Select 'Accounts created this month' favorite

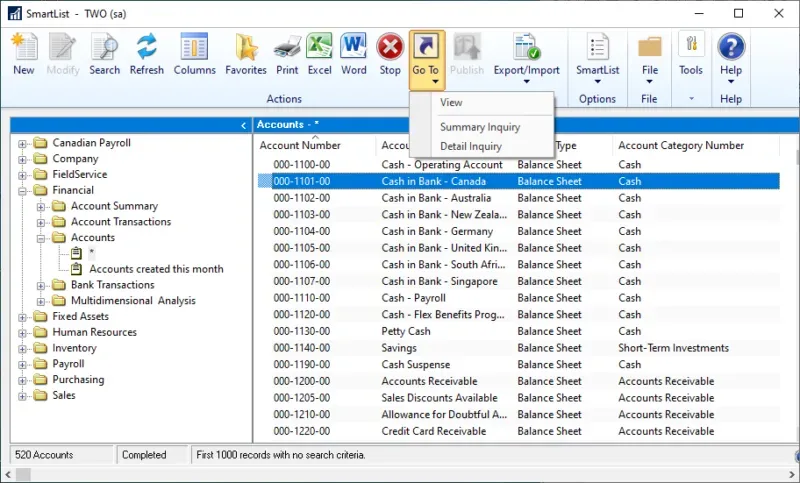156,269
